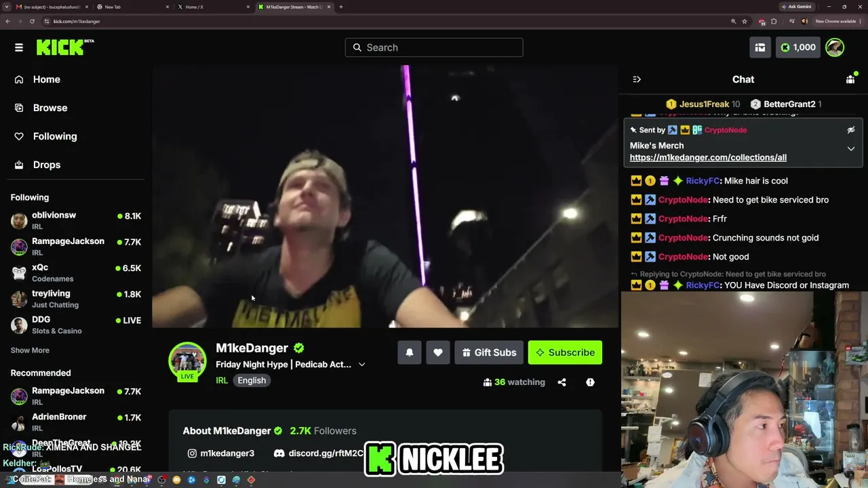Click the stream video player
The image size is (868, 488).
[385, 197]
